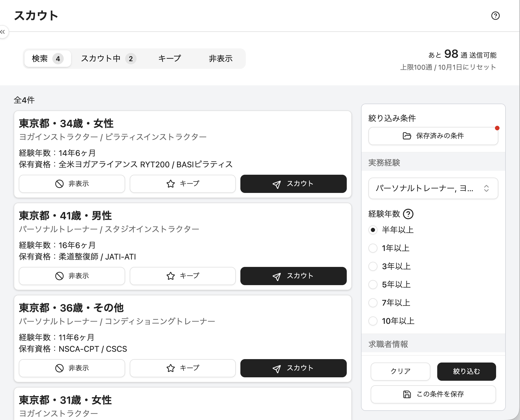
Task: Collapse the sidebar with the double-chevron icon
Action: coord(3,32)
